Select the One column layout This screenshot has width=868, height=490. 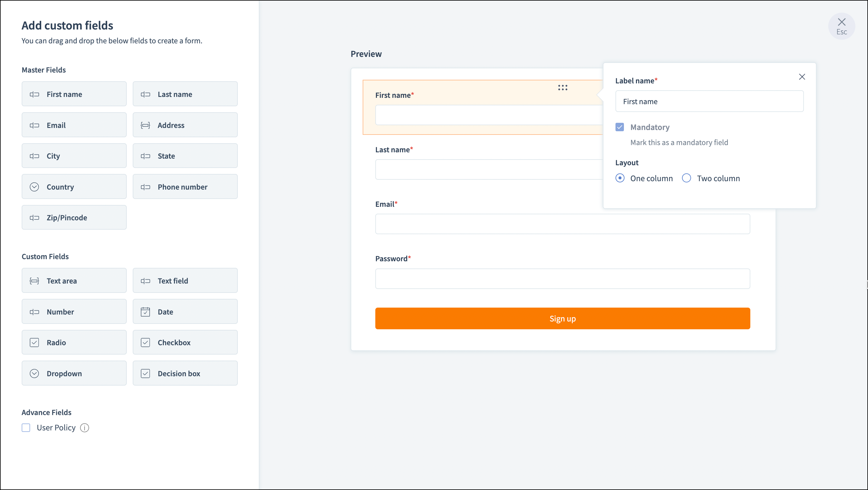620,178
